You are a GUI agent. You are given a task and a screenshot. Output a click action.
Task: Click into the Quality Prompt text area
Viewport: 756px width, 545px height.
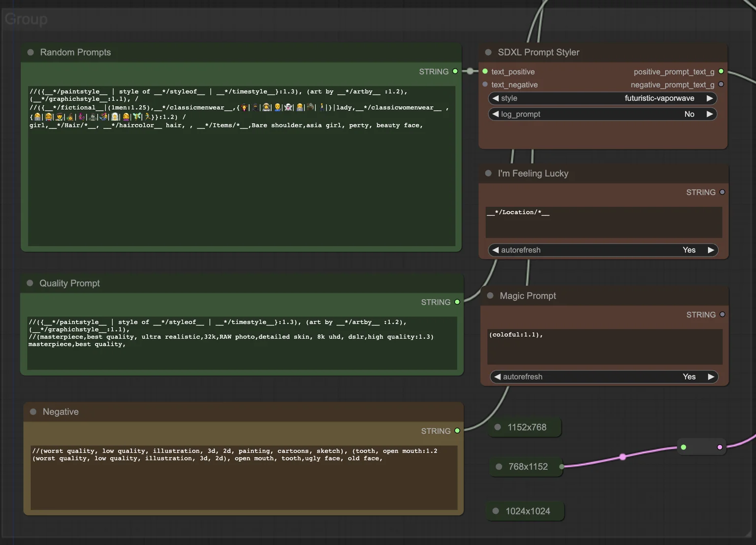(242, 343)
